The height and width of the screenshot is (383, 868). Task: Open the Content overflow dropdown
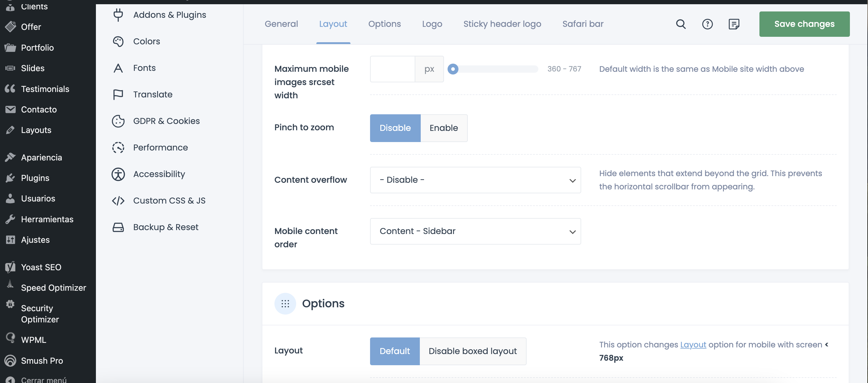(475, 180)
